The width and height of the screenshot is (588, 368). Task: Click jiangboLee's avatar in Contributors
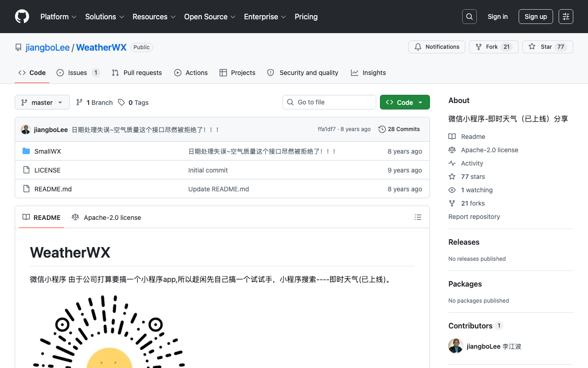456,346
